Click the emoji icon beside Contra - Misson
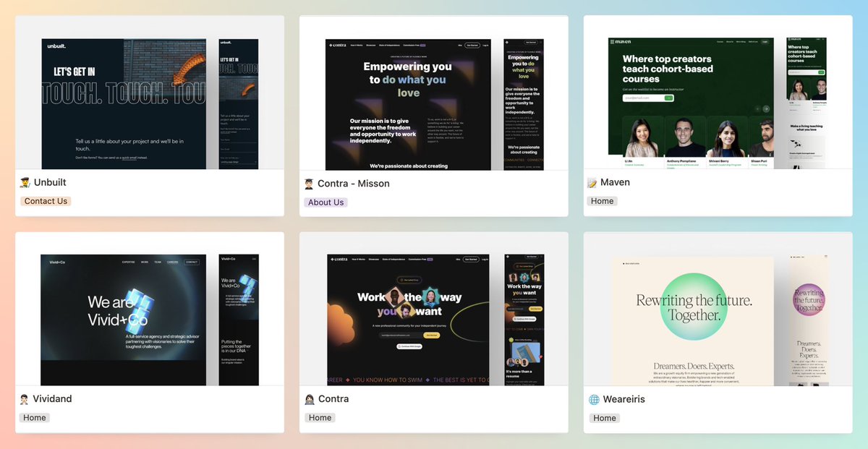This screenshot has width=868, height=449. [310, 184]
